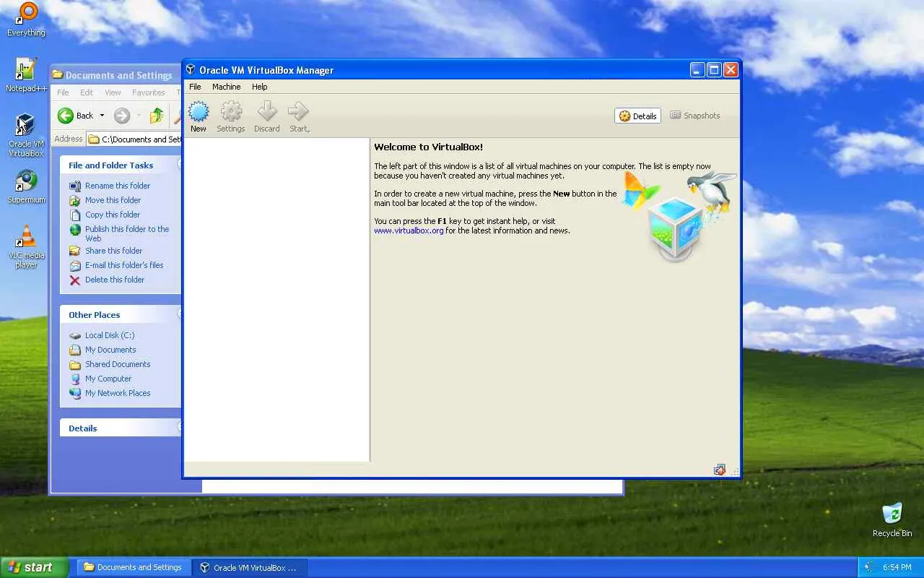This screenshot has width=924, height=578.
Task: Open the www.virtualbox.org link
Action: (x=409, y=230)
